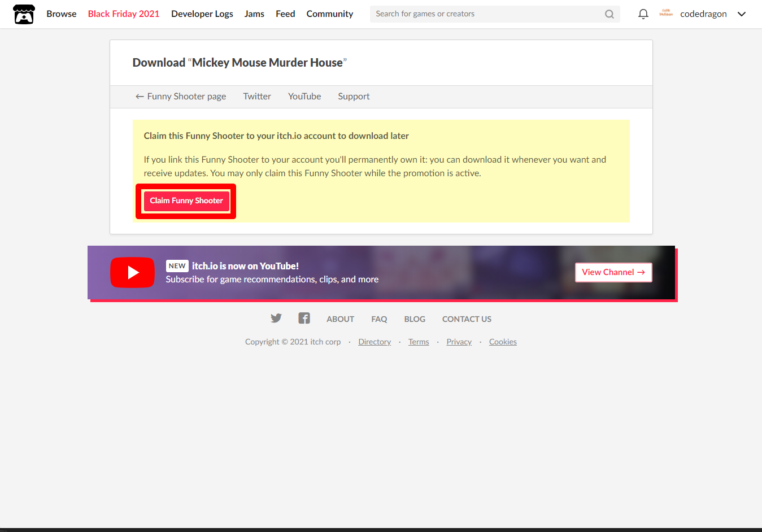
Task: Open the game's YouTube link
Action: 304,97
